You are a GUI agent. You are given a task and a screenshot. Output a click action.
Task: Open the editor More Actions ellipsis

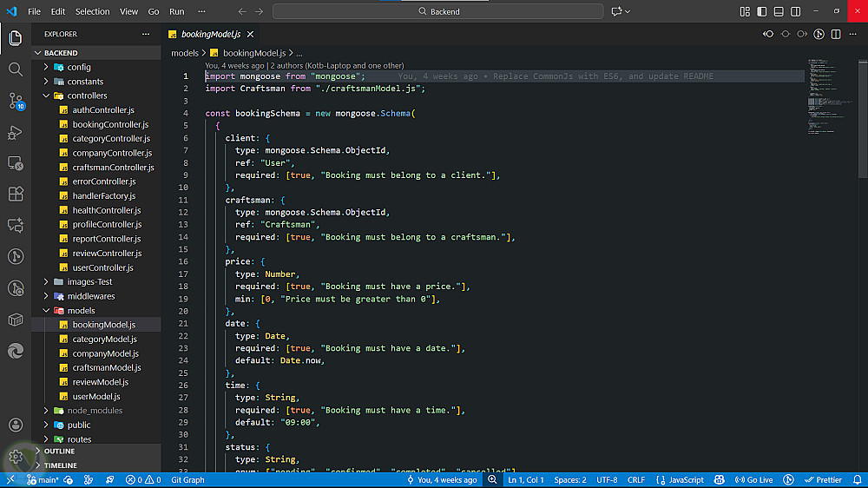tap(852, 34)
